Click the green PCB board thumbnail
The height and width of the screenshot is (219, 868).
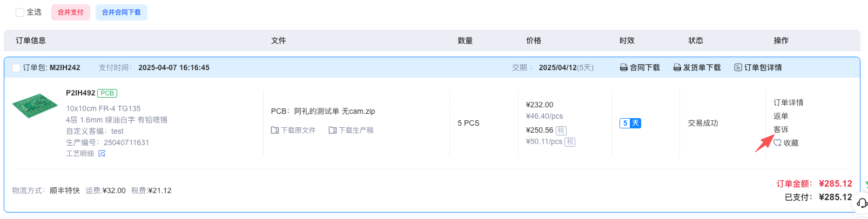[35, 105]
